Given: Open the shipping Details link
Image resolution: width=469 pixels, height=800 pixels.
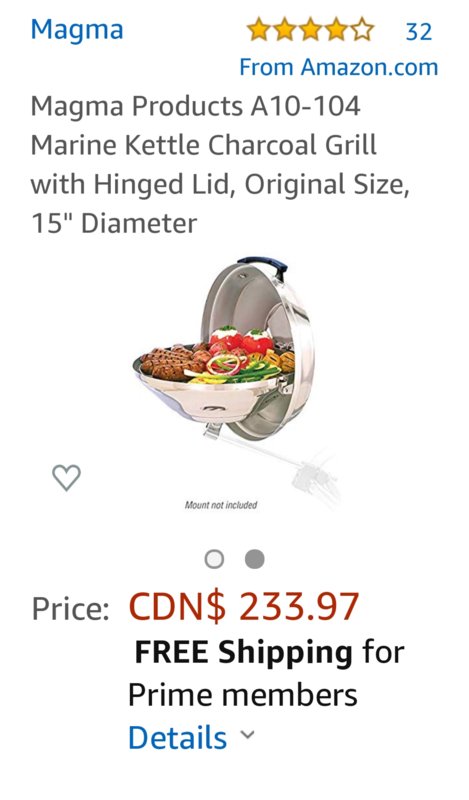Looking at the screenshot, I should point(178,738).
